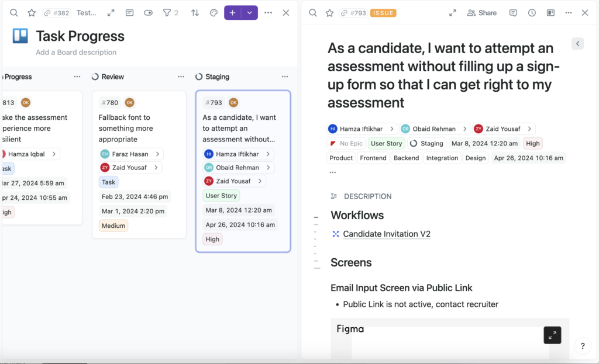This screenshot has width=599, height=364.
Task: Click the board search magnifier icon
Action: click(14, 13)
